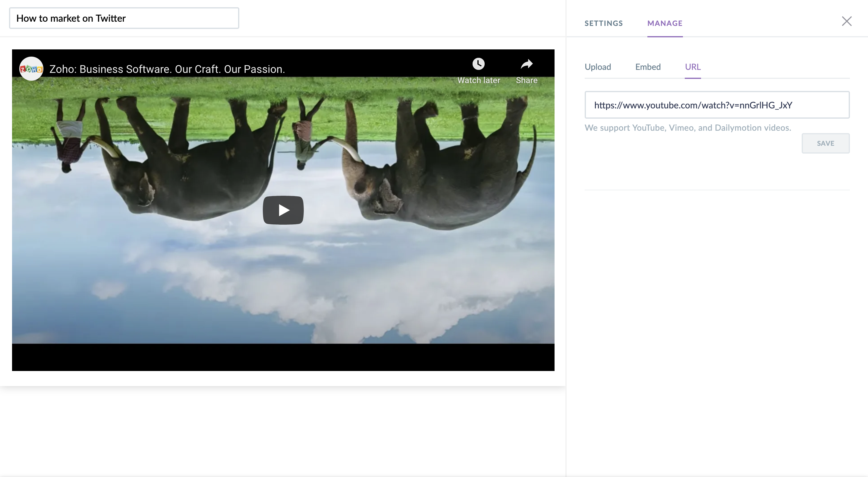
Task: Select the MANAGE tab
Action: coord(665,23)
